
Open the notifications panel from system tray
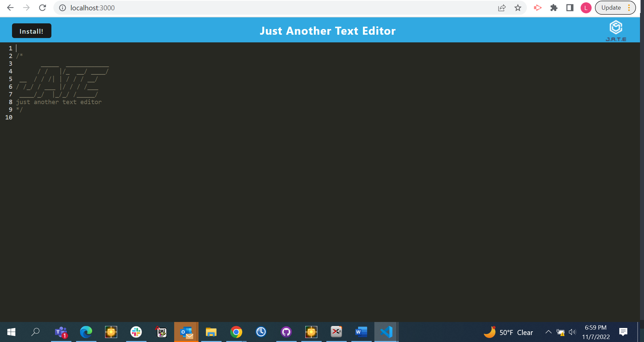pyautogui.click(x=623, y=332)
